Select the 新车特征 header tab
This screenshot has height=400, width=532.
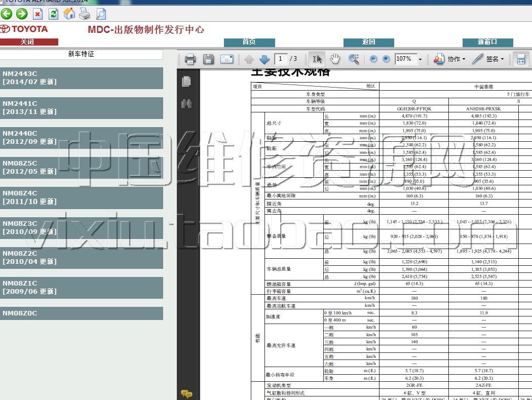pos(81,54)
